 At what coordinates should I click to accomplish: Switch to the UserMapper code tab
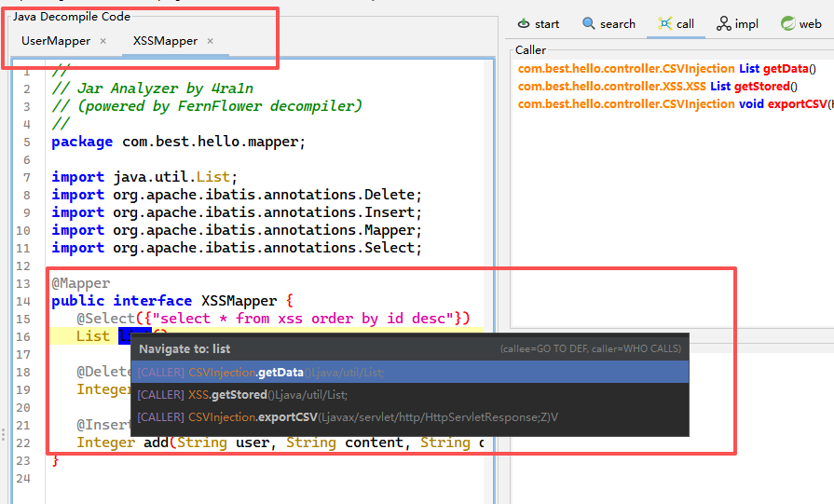click(x=56, y=41)
